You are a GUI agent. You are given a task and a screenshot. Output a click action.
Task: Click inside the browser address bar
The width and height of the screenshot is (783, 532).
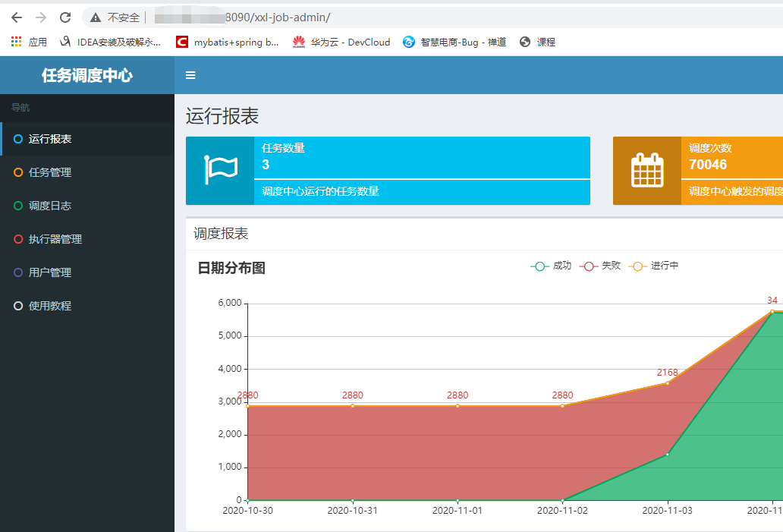pyautogui.click(x=303, y=16)
